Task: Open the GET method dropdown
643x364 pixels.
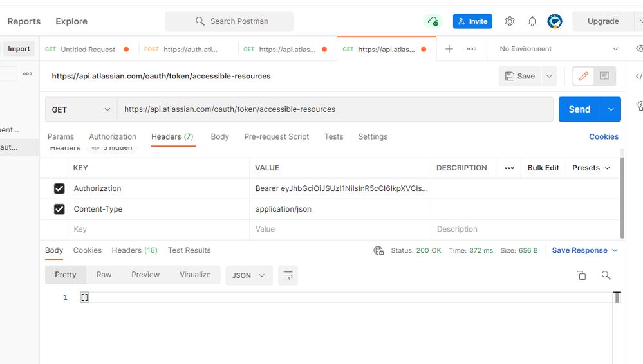Action: [81, 109]
